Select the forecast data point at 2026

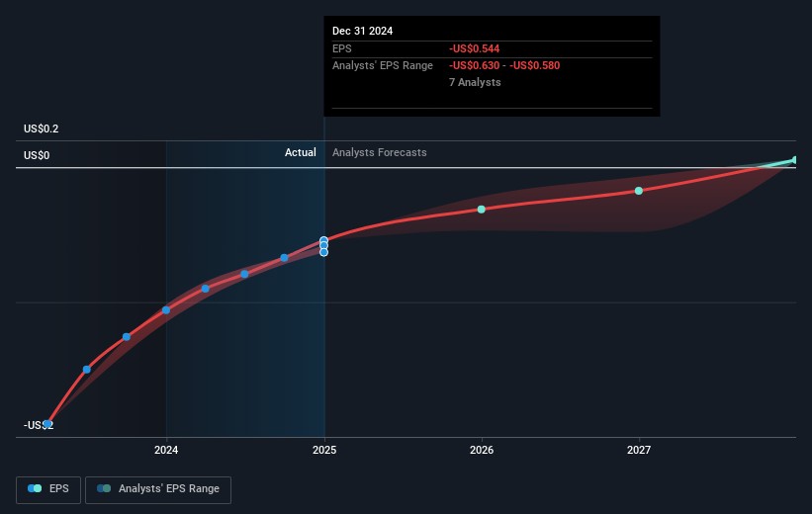482,210
